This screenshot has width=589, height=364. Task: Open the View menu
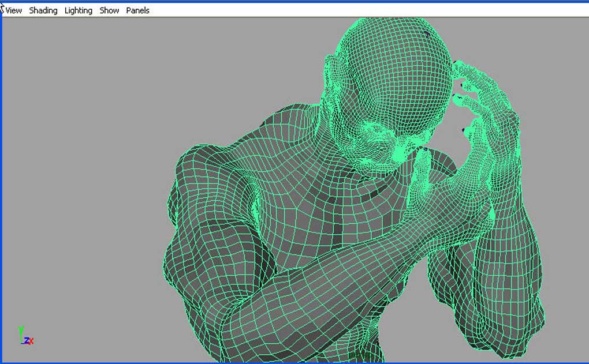tap(13, 10)
